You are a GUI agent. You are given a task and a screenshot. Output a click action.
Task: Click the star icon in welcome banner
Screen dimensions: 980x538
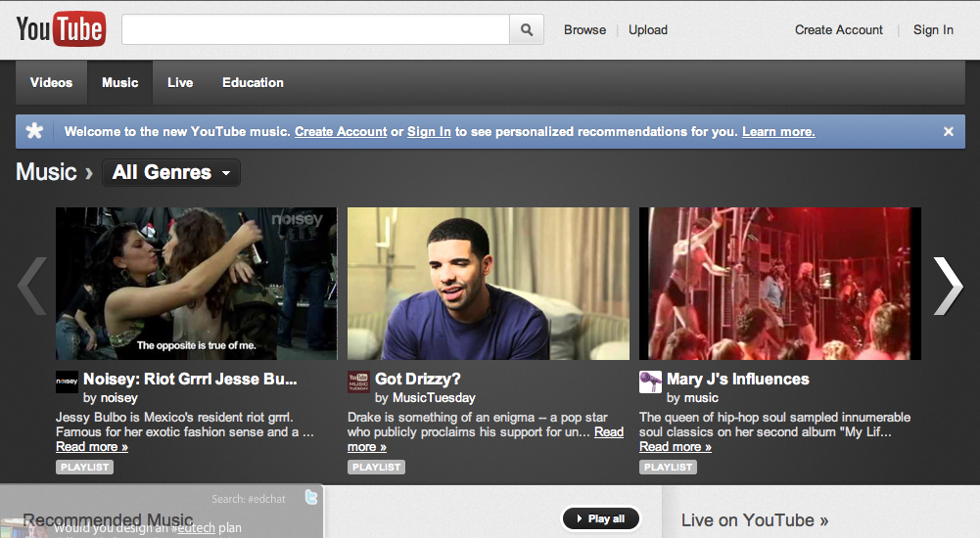[34, 131]
